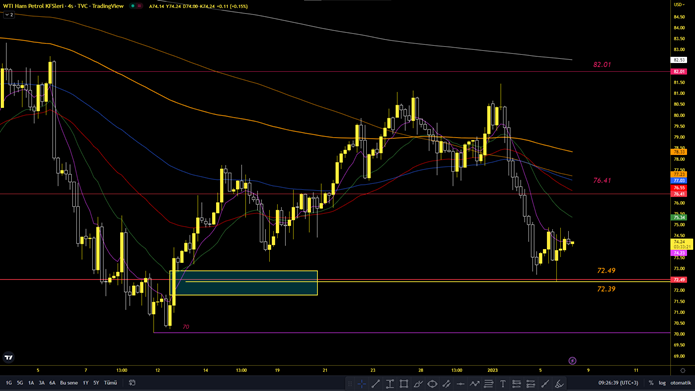The height and width of the screenshot is (391, 695).
Task: Expand the collapsed indicators legend
Action: point(8,15)
